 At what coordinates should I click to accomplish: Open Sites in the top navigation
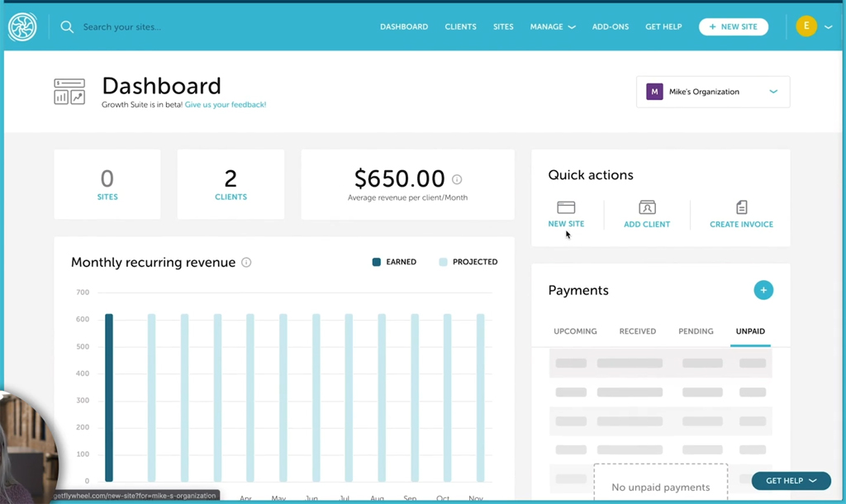point(503,26)
